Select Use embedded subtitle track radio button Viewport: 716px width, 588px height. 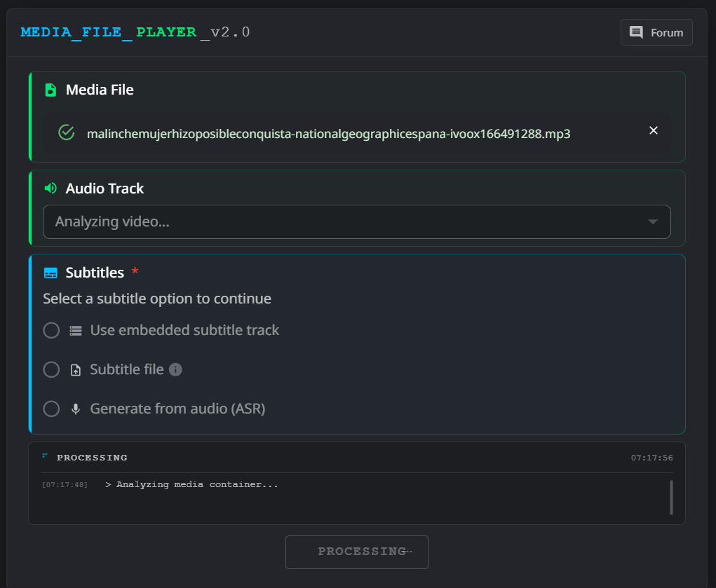click(51, 330)
